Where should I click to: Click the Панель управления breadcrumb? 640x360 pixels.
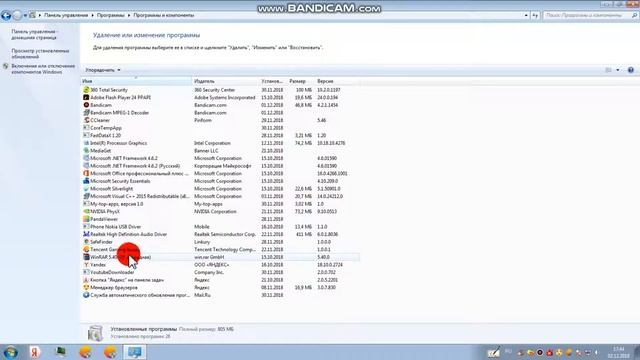[66, 16]
